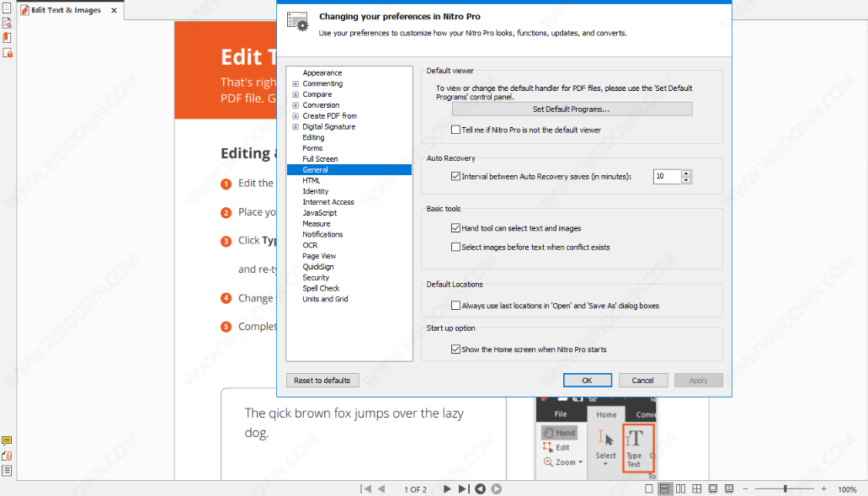868x496 pixels.
Task: Select JavaScript preferences
Action: (319, 213)
